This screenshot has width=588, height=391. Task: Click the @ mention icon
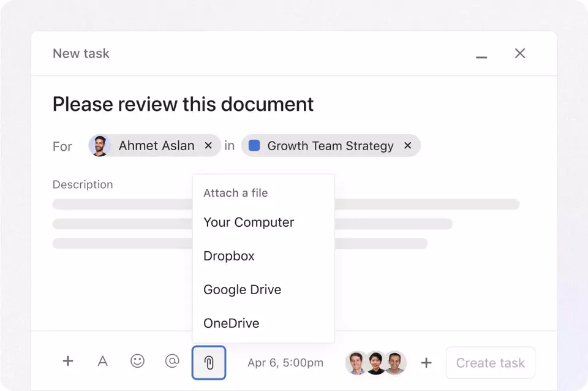(x=172, y=361)
